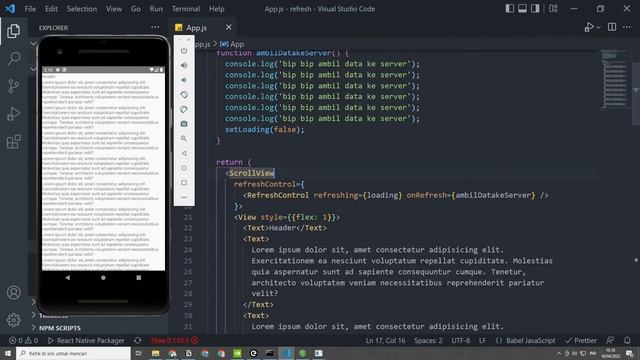The image size is (640, 360).
Task: Split the editor right
Action: [x=612, y=27]
